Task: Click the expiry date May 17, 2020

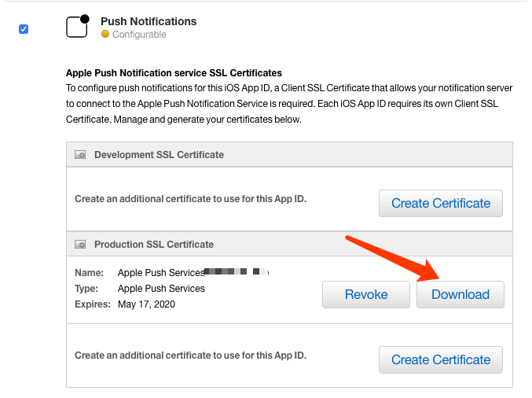Action: coord(147,304)
